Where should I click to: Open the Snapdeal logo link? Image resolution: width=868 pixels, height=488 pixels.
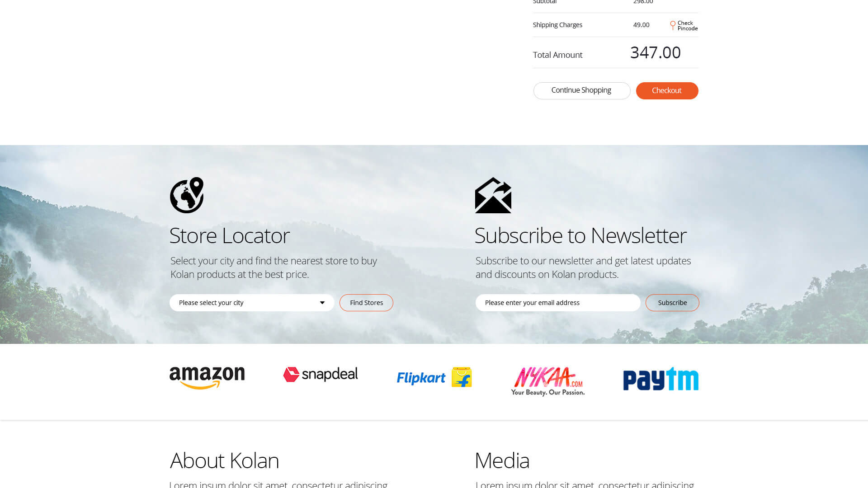[x=321, y=374]
